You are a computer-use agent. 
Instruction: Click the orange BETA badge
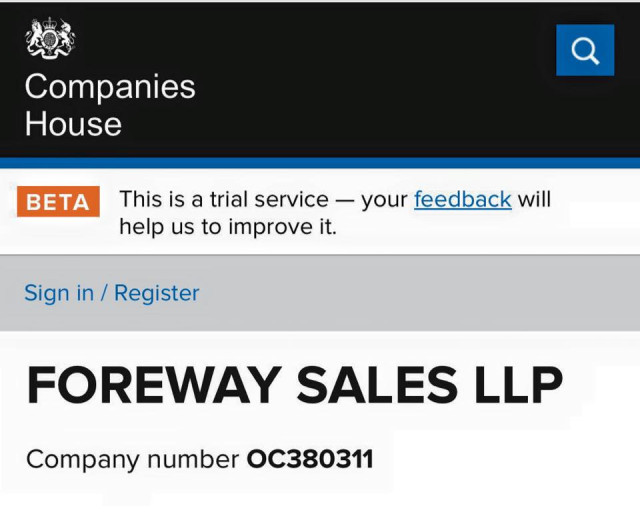pyautogui.click(x=57, y=202)
